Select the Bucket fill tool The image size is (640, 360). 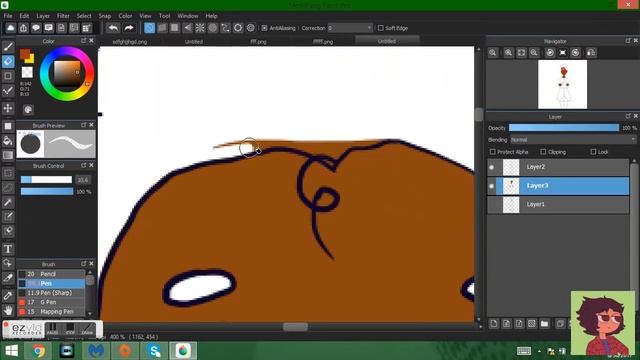click(8, 141)
